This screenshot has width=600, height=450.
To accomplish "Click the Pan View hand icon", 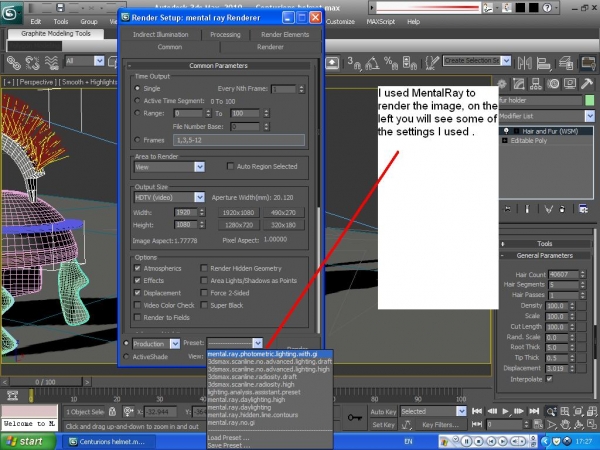I will 565,424.
